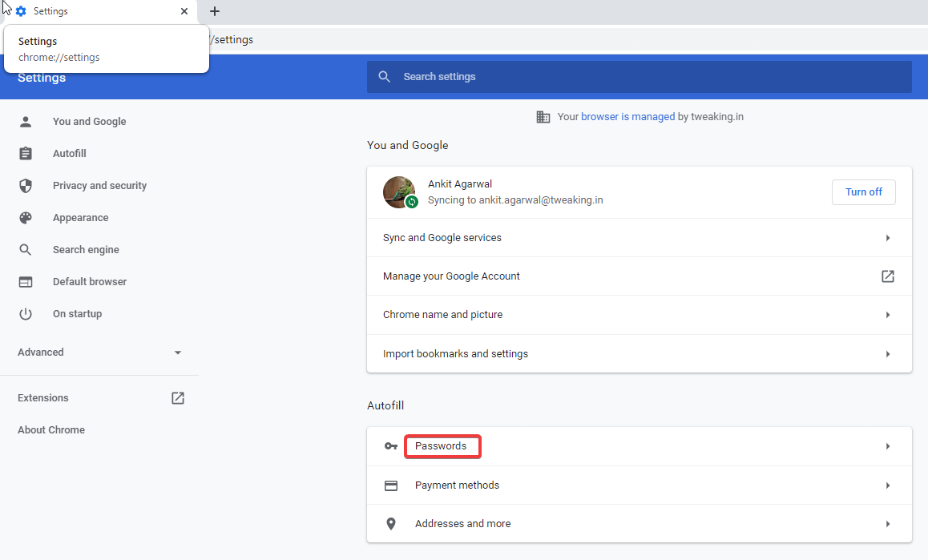Screen dimensions: 928x560
Task: Click the person icon for You and Google
Action: coord(26,122)
